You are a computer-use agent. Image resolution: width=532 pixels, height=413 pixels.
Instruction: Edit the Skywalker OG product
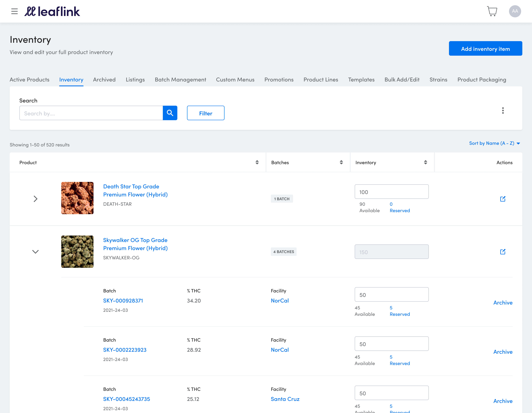point(503,252)
